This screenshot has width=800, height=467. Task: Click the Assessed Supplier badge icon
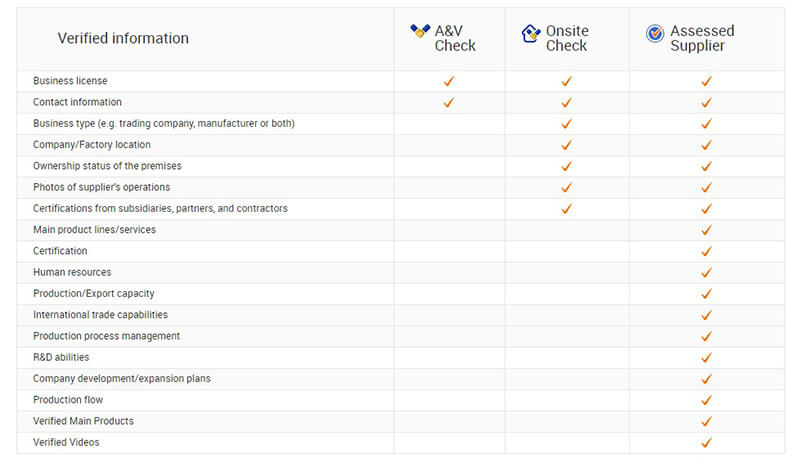[655, 34]
